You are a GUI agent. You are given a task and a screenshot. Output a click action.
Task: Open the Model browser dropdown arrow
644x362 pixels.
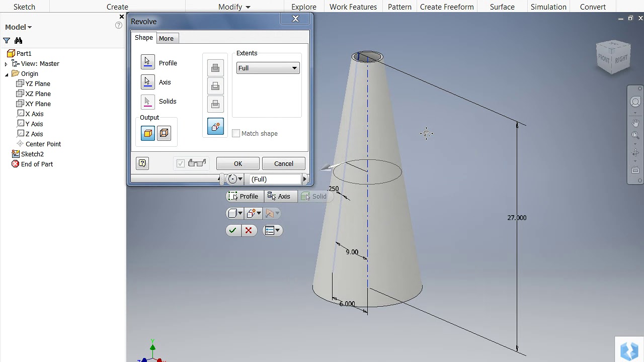tap(30, 27)
